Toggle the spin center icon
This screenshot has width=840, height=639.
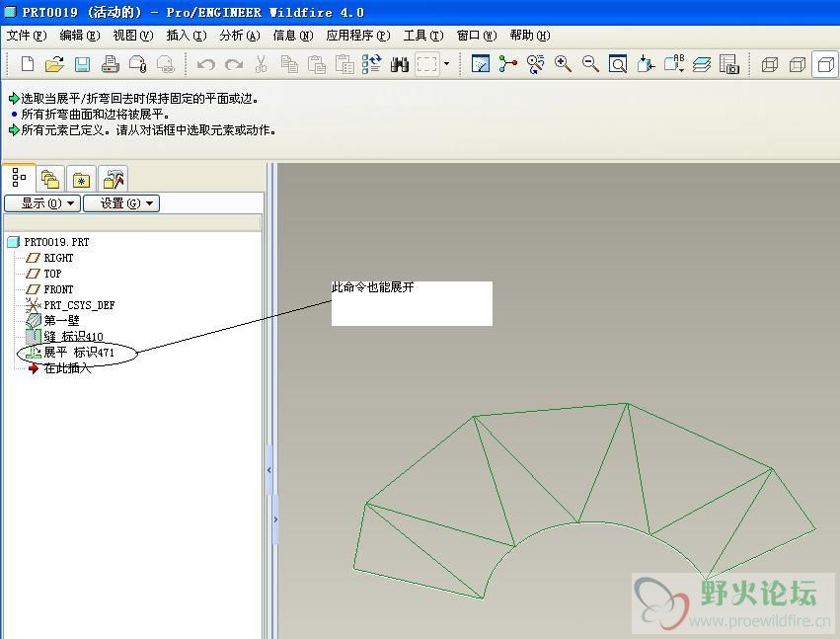click(508, 64)
